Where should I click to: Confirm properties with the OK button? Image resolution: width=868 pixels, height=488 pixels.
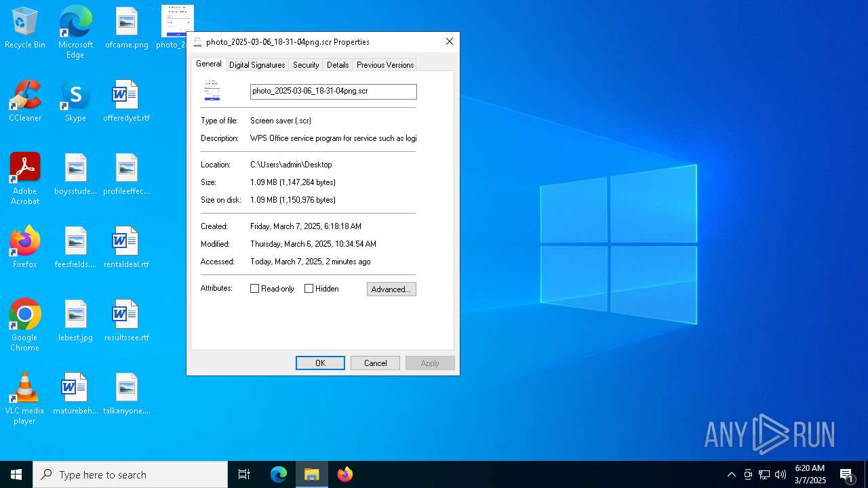320,363
